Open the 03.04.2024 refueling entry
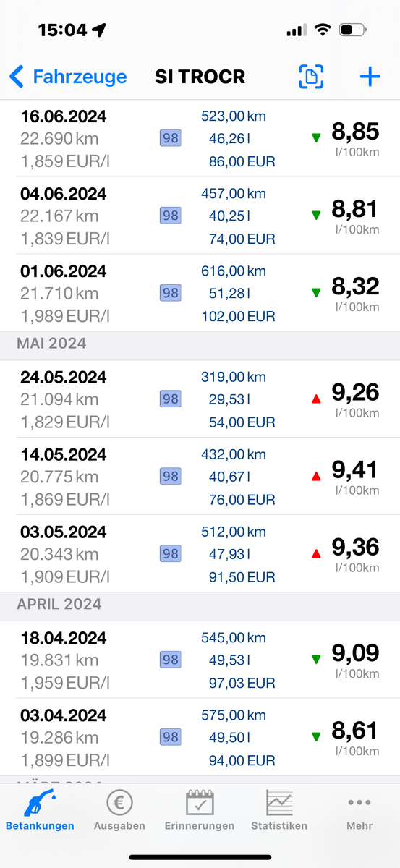 [x=200, y=737]
